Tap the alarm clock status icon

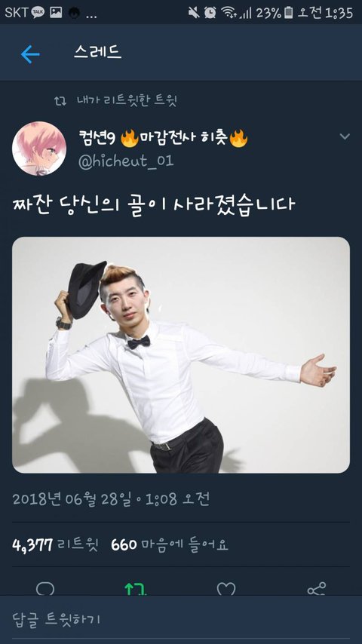(x=210, y=13)
